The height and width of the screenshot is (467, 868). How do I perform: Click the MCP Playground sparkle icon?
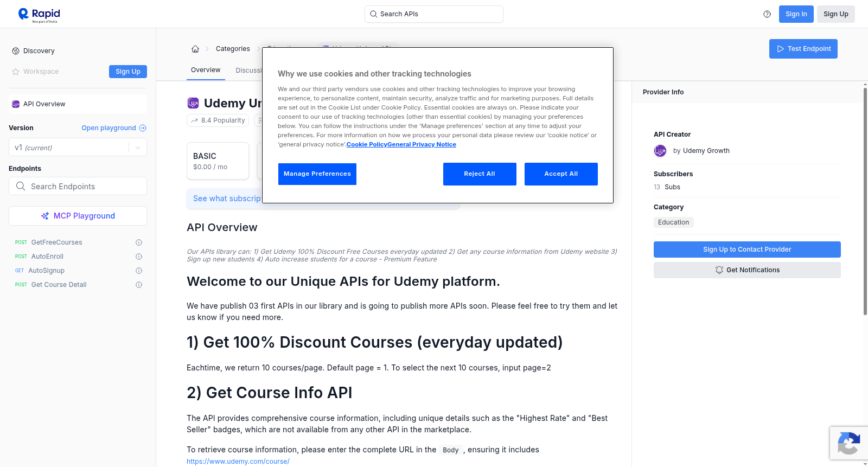(x=45, y=216)
